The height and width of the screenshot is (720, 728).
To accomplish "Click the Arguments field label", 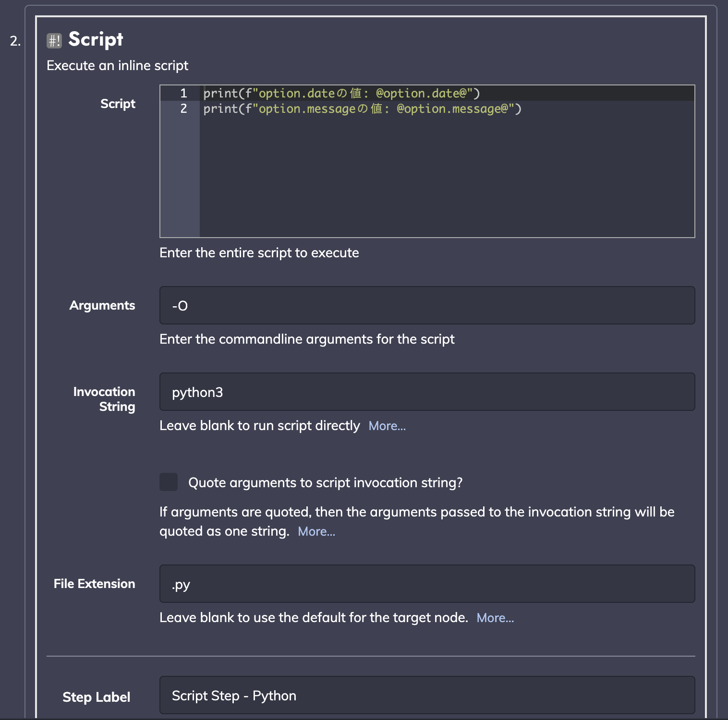I will click(102, 305).
